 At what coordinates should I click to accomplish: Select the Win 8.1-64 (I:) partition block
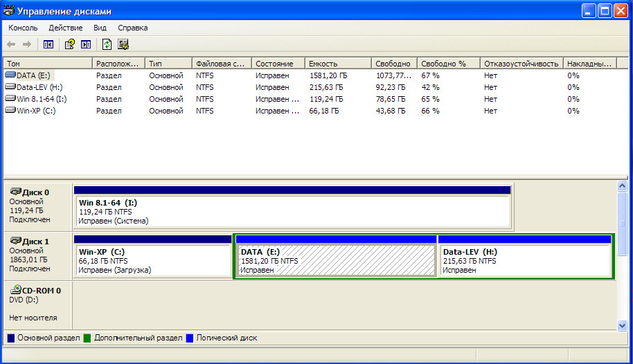[292, 211]
